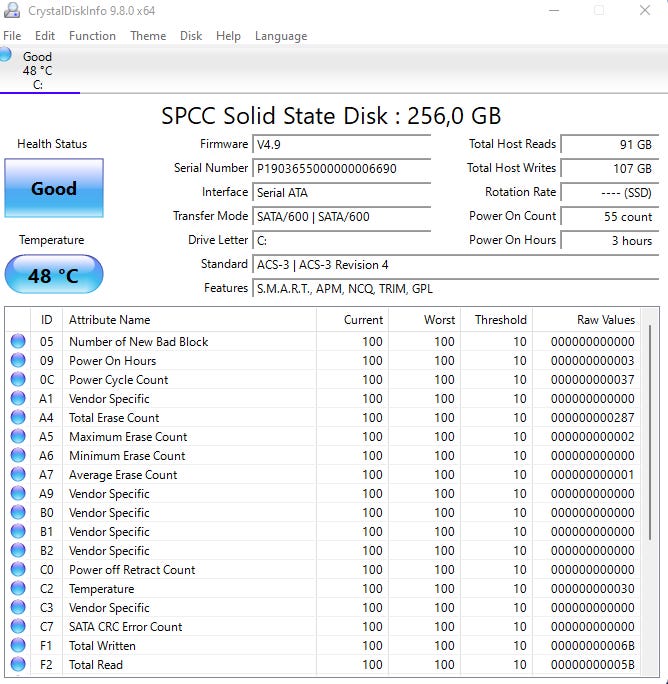
Task: Minimize the CrystalDiskInfo window
Action: tap(554, 10)
